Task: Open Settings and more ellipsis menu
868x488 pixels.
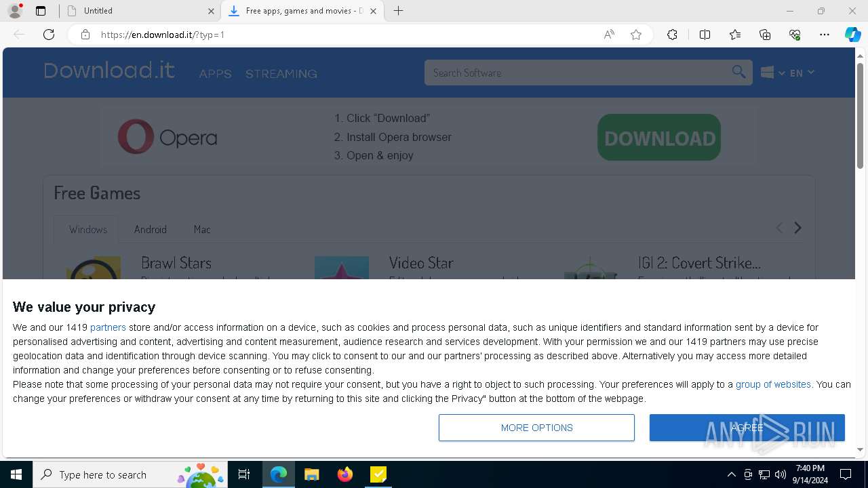Action: point(825,35)
